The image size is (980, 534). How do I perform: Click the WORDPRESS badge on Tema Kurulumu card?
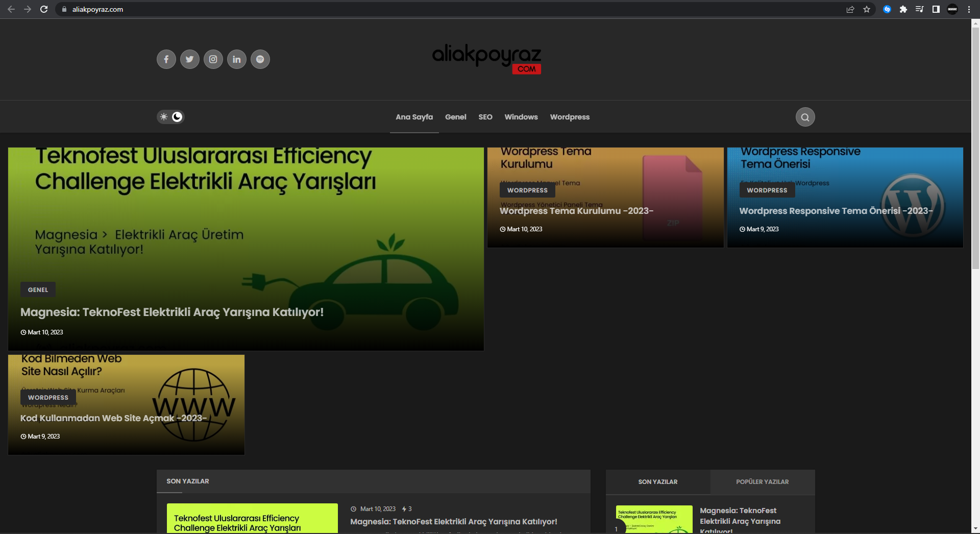[527, 190]
